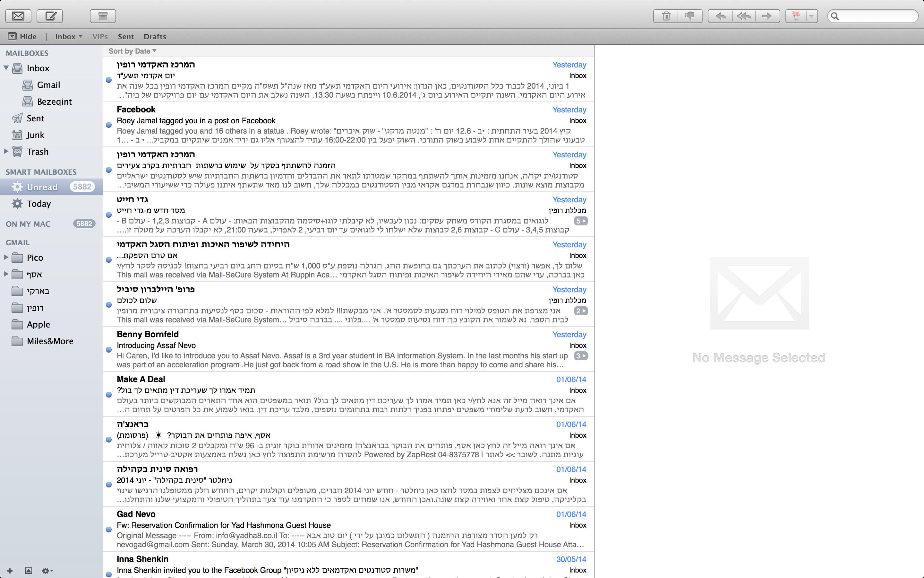Add a new mailbox with plus button
The image size is (924, 578).
click(10, 571)
